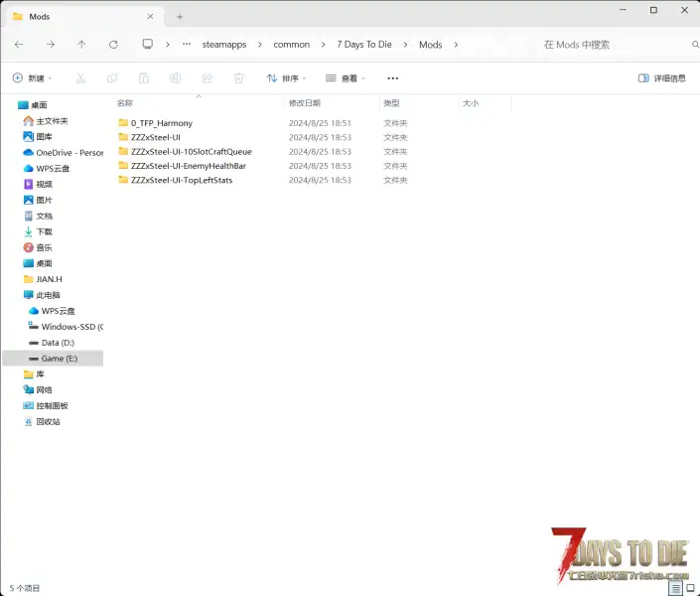Click the Delete trash icon
The height and width of the screenshot is (596, 700).
click(x=239, y=78)
